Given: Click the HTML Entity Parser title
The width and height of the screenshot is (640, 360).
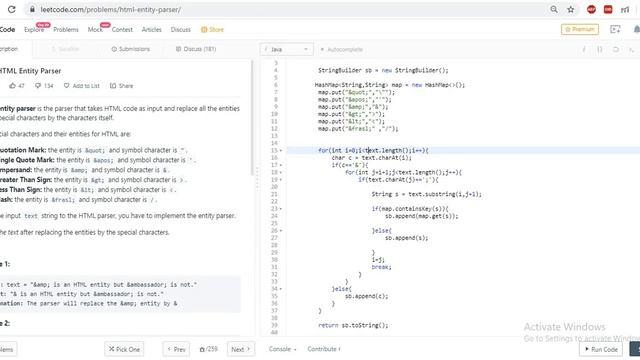Looking at the screenshot, I should tap(31, 71).
